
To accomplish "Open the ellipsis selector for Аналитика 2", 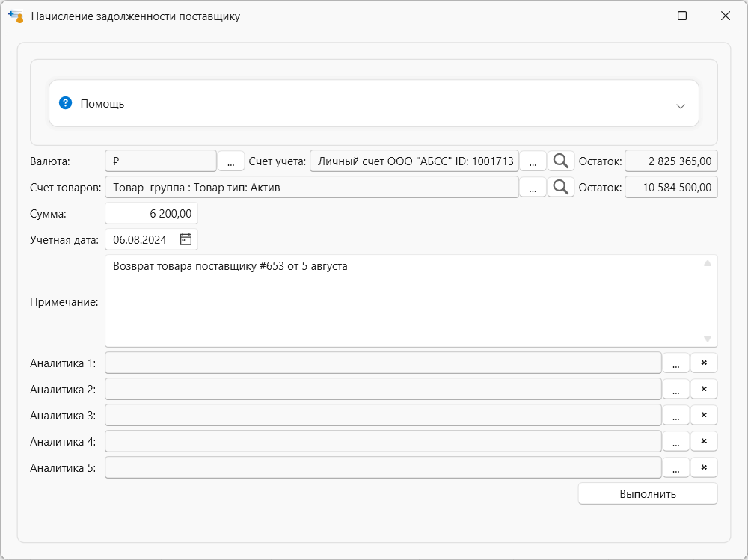I will [x=676, y=390].
